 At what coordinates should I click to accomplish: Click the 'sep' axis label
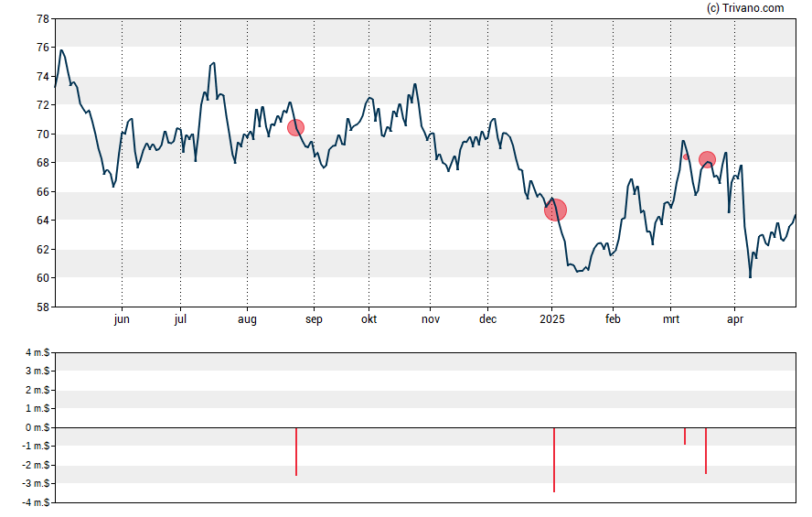[314, 319]
